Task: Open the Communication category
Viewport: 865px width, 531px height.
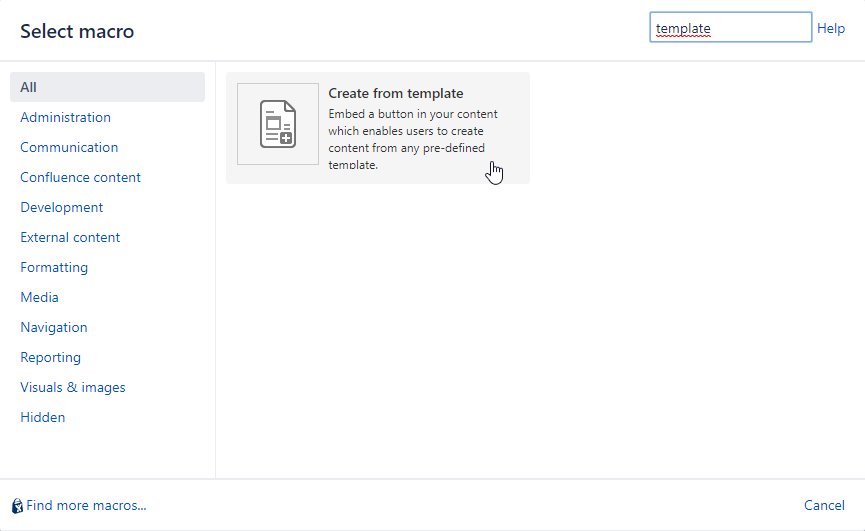Action: 69,147
